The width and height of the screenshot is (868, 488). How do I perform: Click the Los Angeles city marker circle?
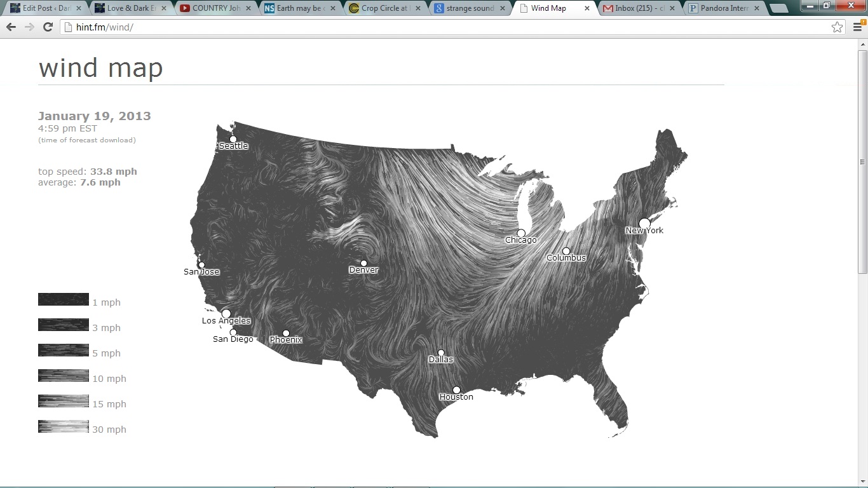pos(226,314)
